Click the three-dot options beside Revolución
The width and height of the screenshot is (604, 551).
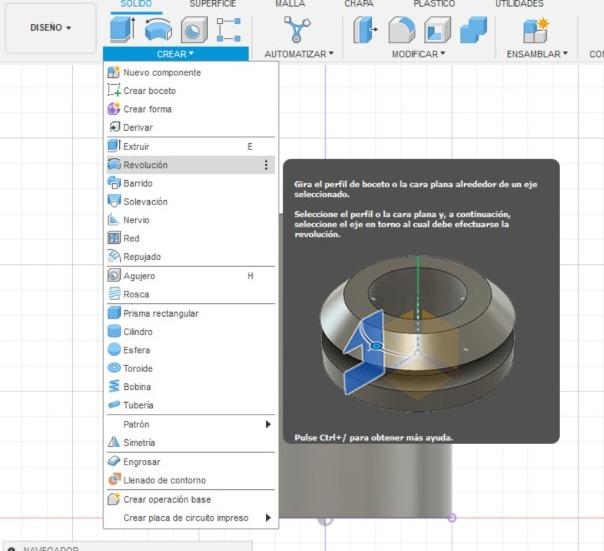(x=266, y=165)
